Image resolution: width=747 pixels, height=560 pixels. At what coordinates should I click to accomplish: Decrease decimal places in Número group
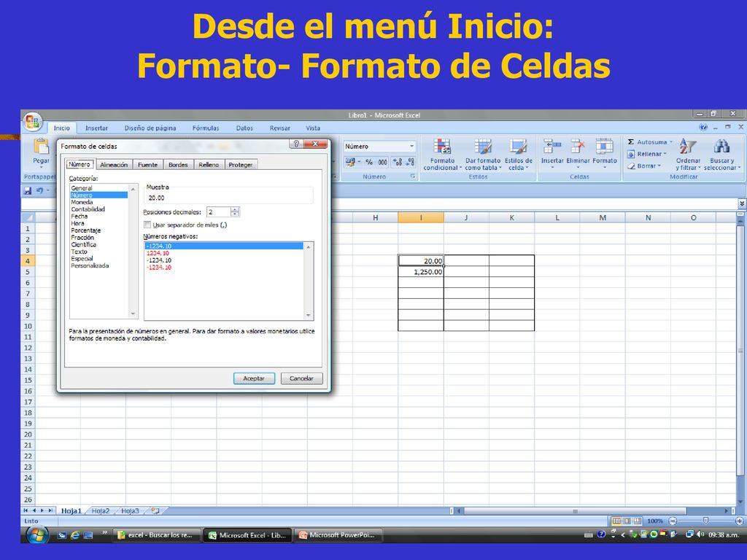coord(410,162)
